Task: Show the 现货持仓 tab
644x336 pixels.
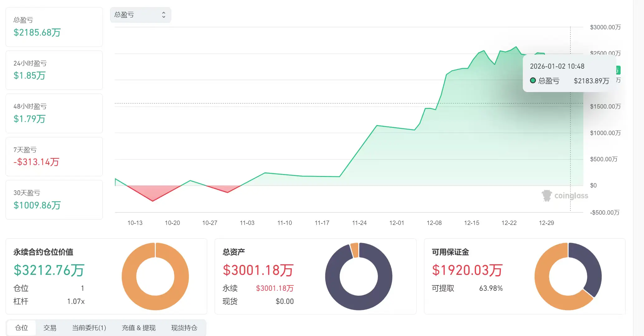Action: coord(184,328)
